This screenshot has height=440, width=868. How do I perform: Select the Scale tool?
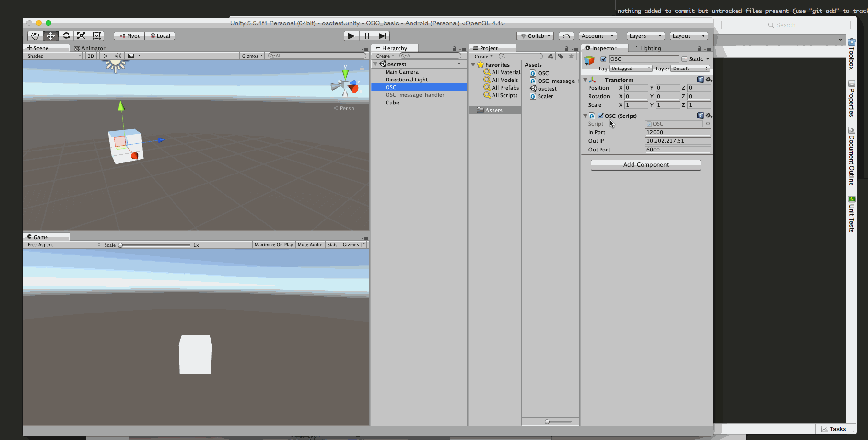click(x=82, y=36)
